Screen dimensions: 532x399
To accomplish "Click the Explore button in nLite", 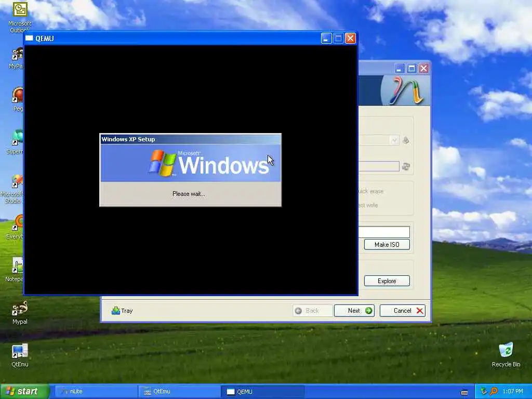I will click(387, 281).
